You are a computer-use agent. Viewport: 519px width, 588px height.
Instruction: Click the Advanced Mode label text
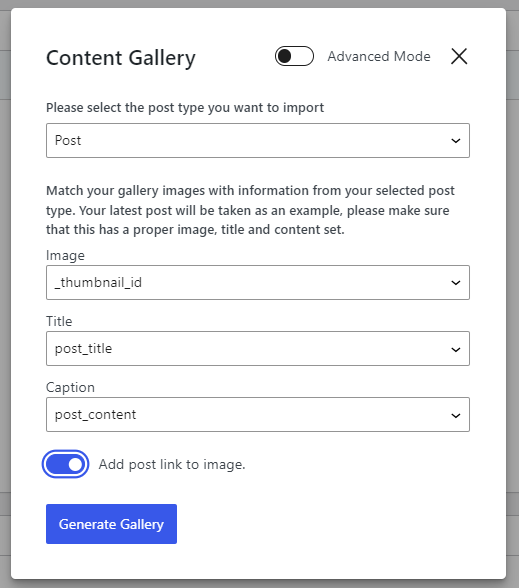coord(379,56)
